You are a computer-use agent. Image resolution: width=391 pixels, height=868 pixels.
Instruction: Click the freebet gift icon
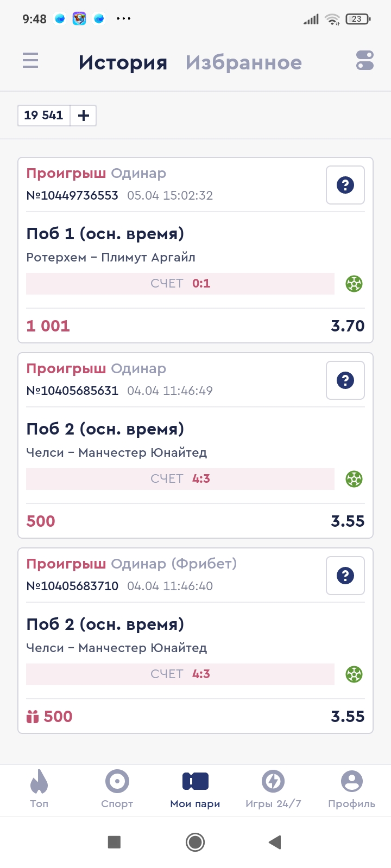[x=33, y=717]
